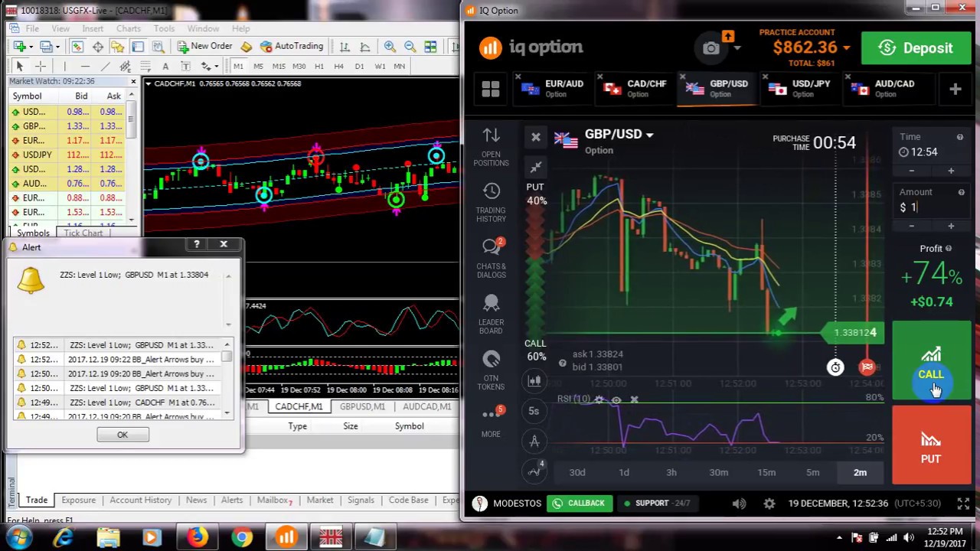Click the red PUT button

(931, 445)
